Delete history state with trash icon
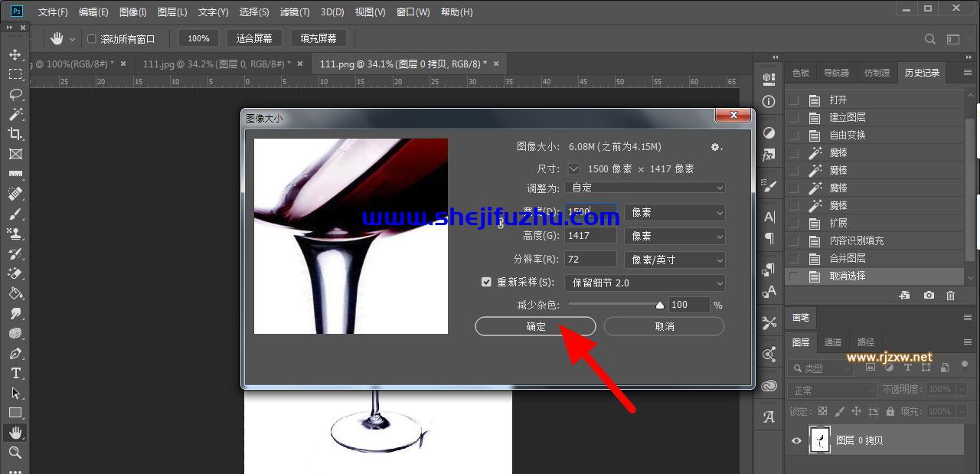 [950, 296]
